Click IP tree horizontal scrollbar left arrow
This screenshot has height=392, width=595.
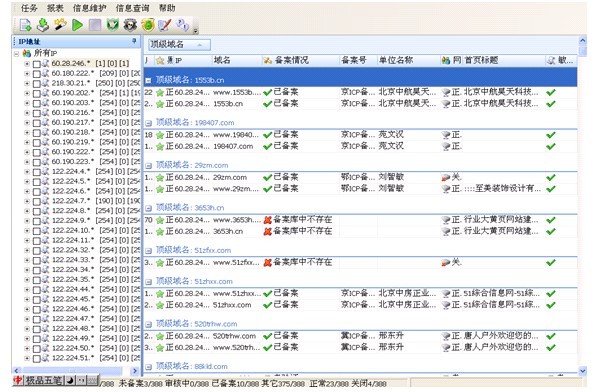click(x=16, y=370)
